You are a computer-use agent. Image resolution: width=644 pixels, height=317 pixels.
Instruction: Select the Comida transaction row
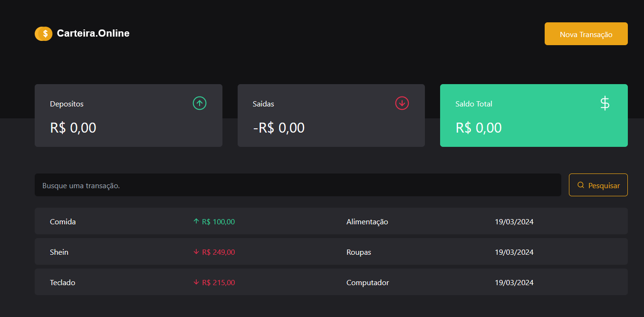click(x=331, y=221)
